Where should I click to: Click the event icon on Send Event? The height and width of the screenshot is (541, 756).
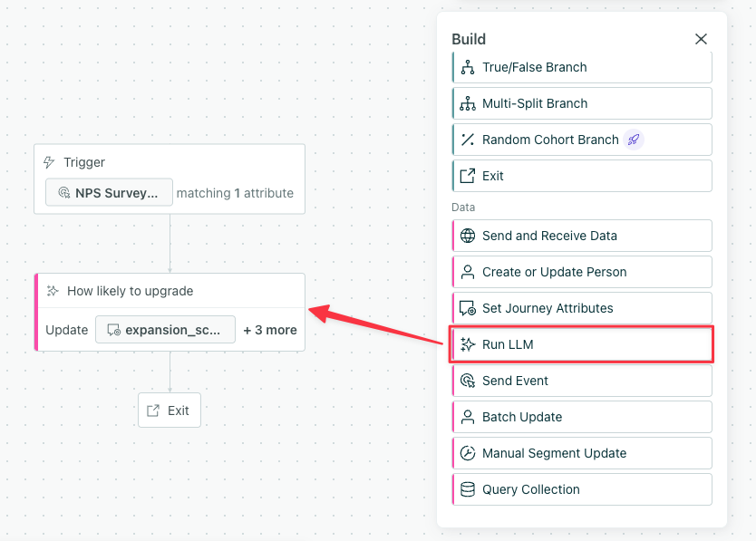[468, 381]
